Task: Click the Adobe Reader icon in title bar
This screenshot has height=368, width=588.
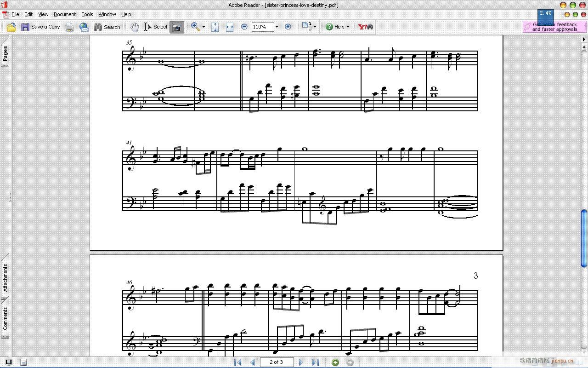Action: [x=4, y=5]
